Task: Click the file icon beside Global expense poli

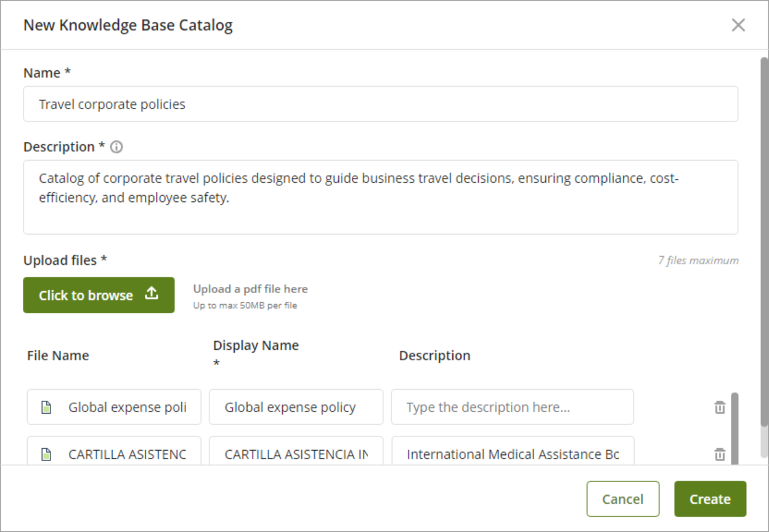Action: point(46,407)
